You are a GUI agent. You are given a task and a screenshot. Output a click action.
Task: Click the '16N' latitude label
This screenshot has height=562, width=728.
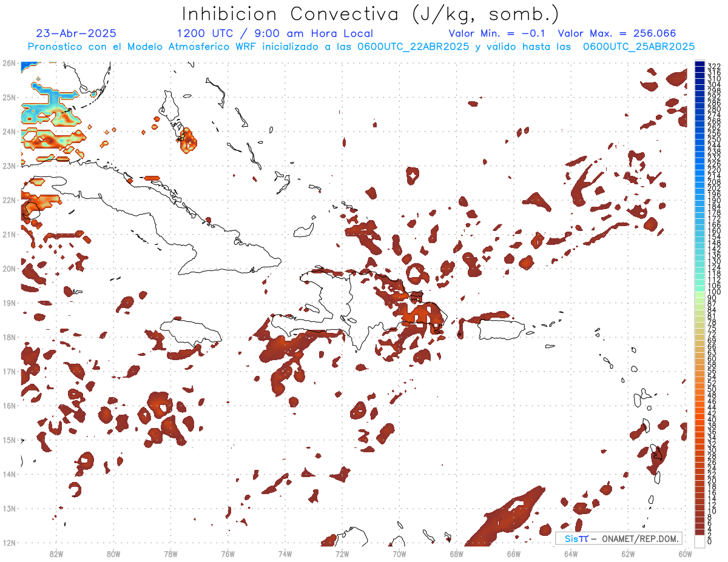point(9,406)
